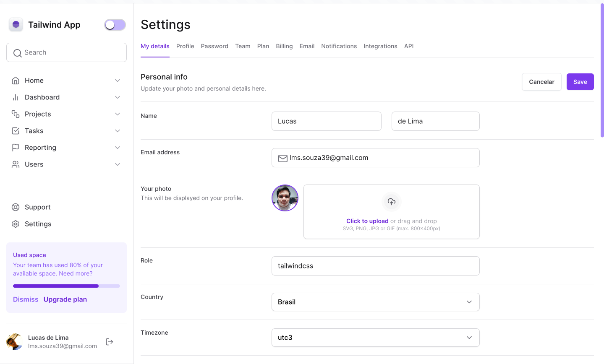The height and width of the screenshot is (364, 604).
Task: Click the Upgrade plan link
Action: [x=65, y=299]
